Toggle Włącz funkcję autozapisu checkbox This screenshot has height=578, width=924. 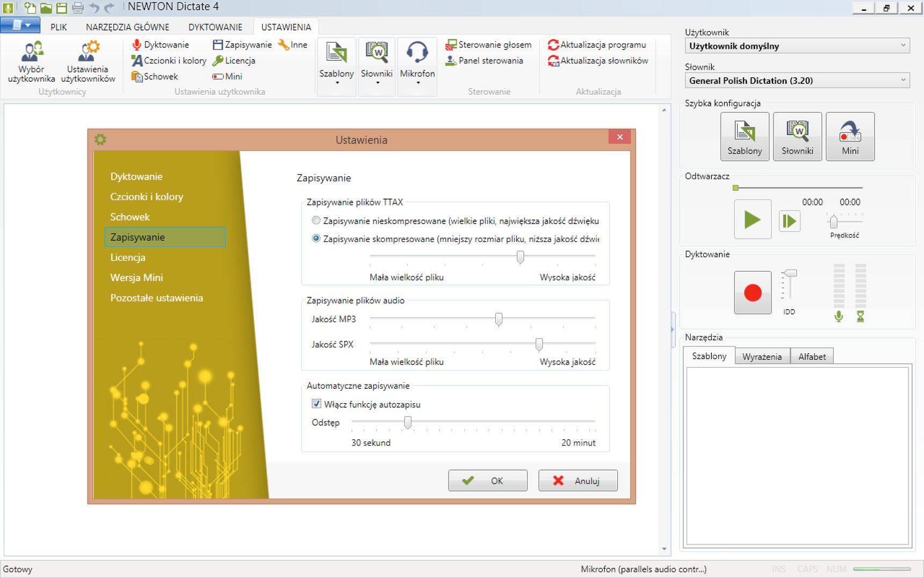[316, 404]
